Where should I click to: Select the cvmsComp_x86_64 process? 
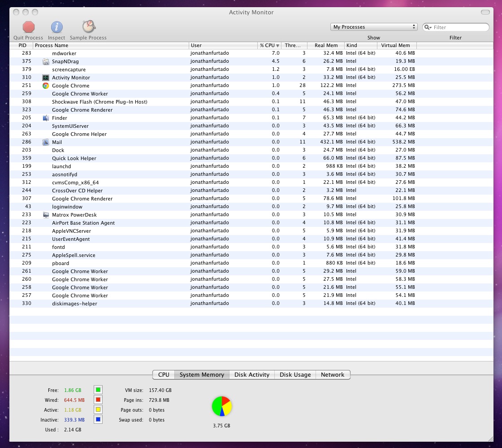(251, 183)
